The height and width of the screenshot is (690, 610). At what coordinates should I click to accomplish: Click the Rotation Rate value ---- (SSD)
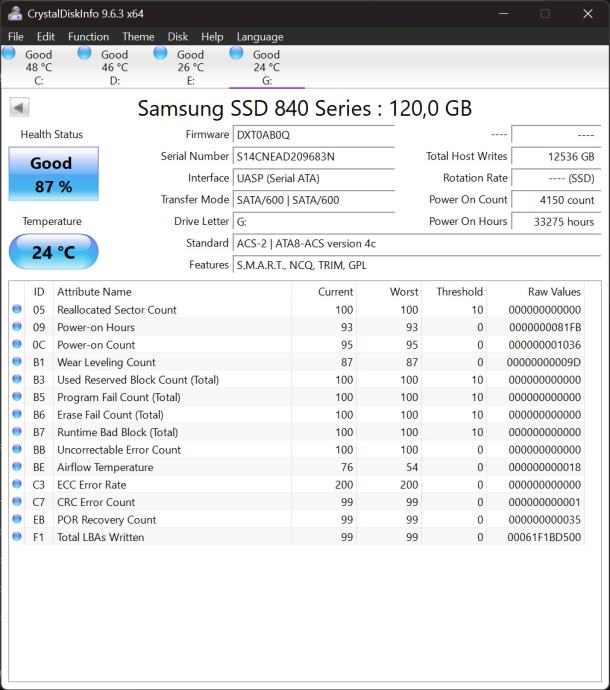coord(556,178)
